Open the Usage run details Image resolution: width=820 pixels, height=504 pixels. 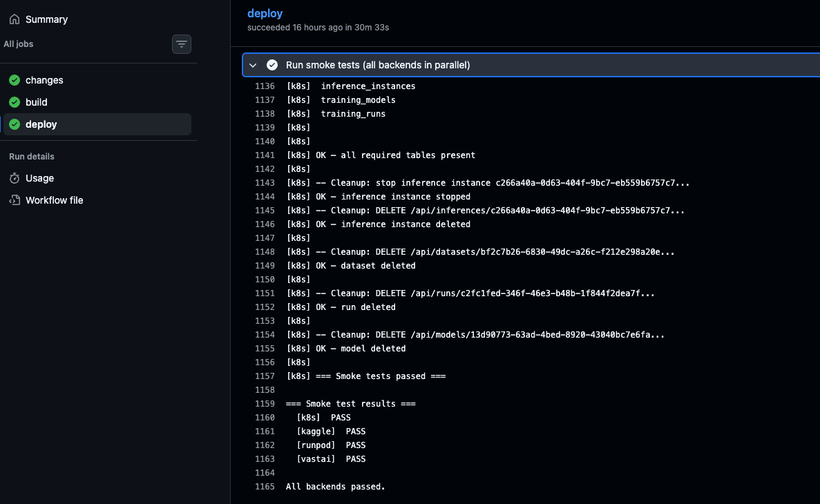click(40, 178)
